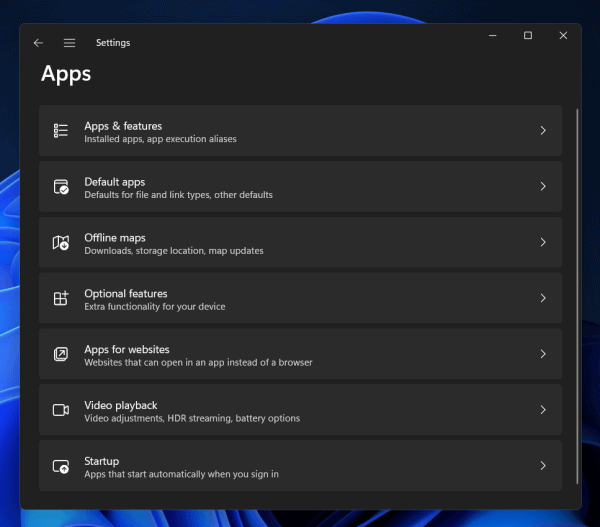Click the Apps & features list icon
This screenshot has height=527, width=600.
click(x=61, y=131)
